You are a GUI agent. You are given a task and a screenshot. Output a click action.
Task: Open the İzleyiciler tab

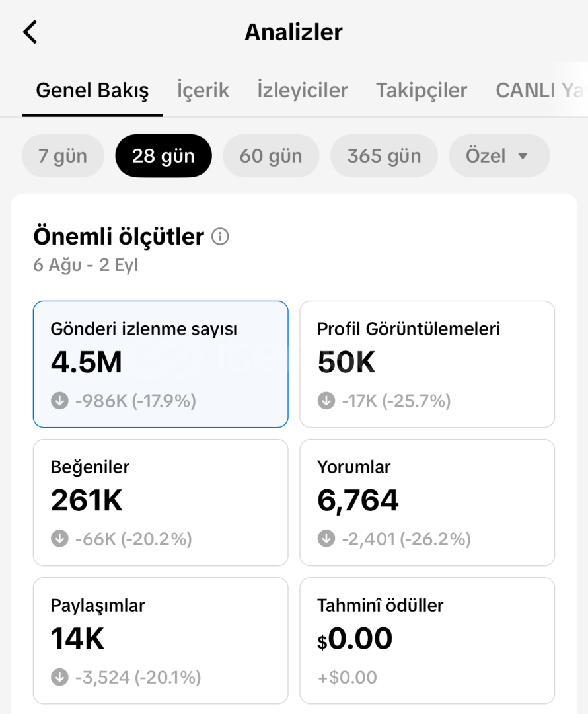pos(302,90)
